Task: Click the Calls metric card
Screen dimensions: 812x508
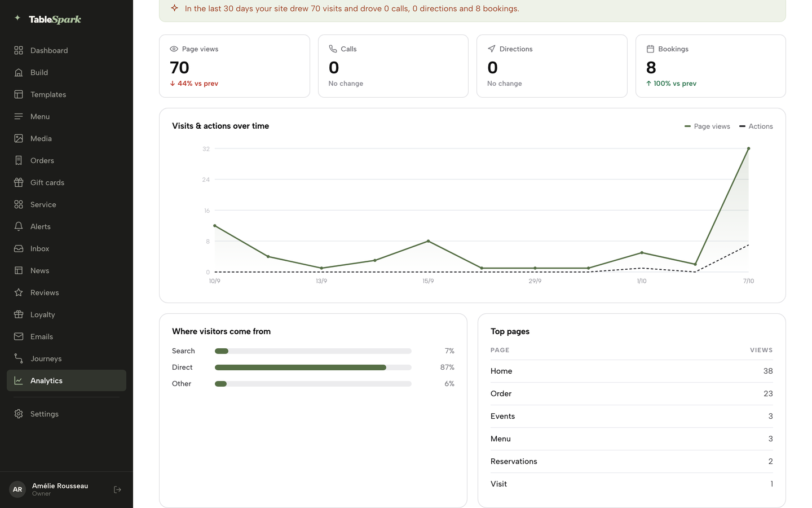Action: click(x=393, y=66)
